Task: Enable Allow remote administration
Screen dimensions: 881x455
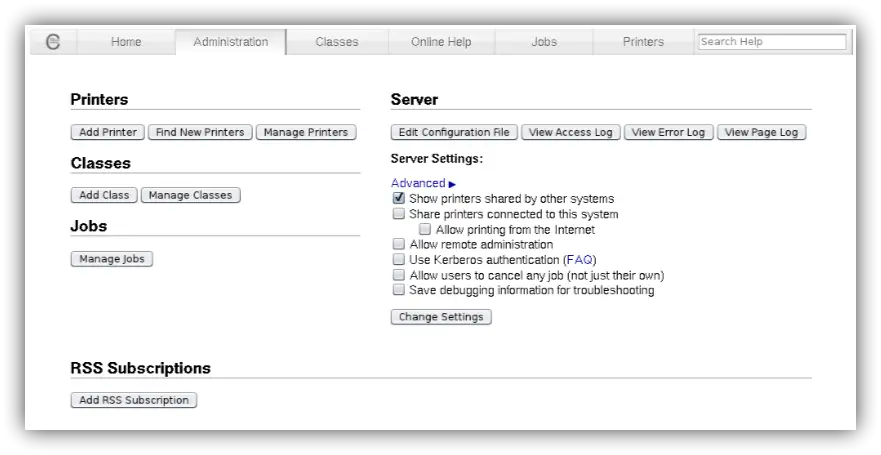Action: (x=398, y=244)
